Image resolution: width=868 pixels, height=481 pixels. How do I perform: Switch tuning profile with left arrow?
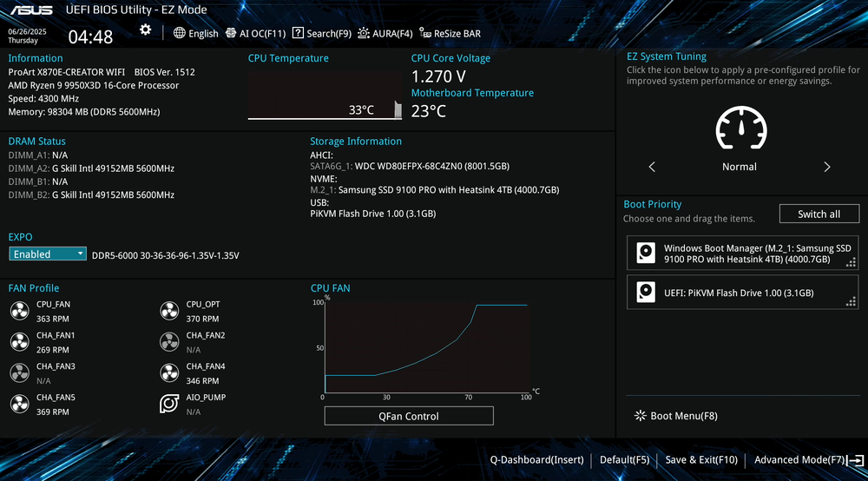pyautogui.click(x=653, y=167)
